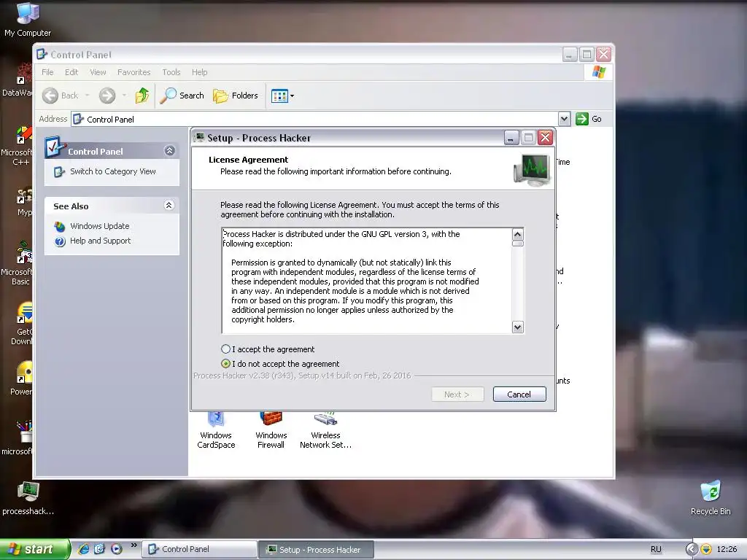Select Microsoft C++ desktop shortcut

click(18, 147)
